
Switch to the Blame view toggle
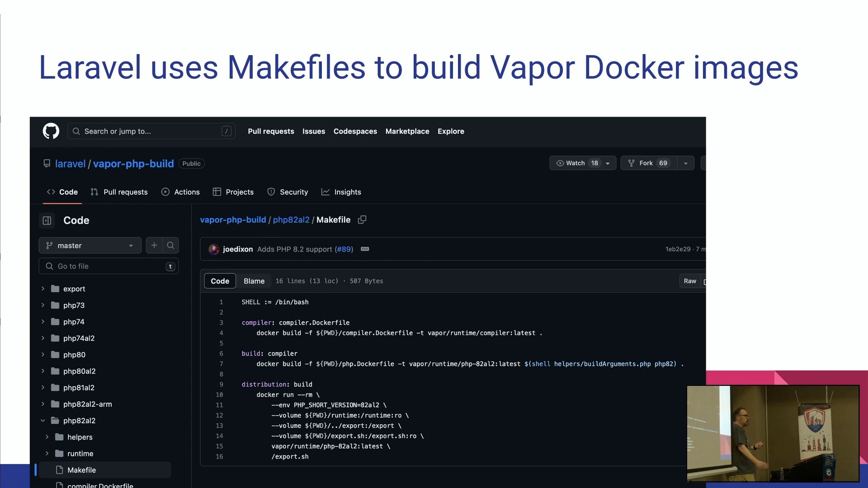click(x=254, y=281)
